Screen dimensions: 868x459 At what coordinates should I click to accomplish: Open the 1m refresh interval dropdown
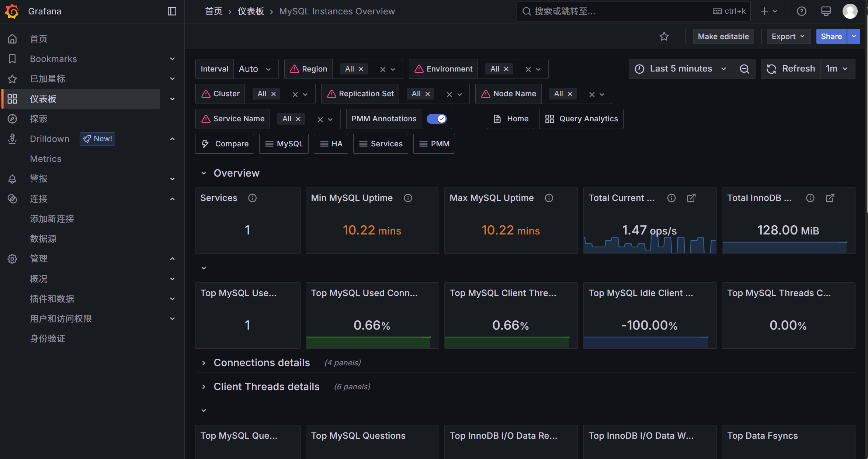(x=837, y=69)
